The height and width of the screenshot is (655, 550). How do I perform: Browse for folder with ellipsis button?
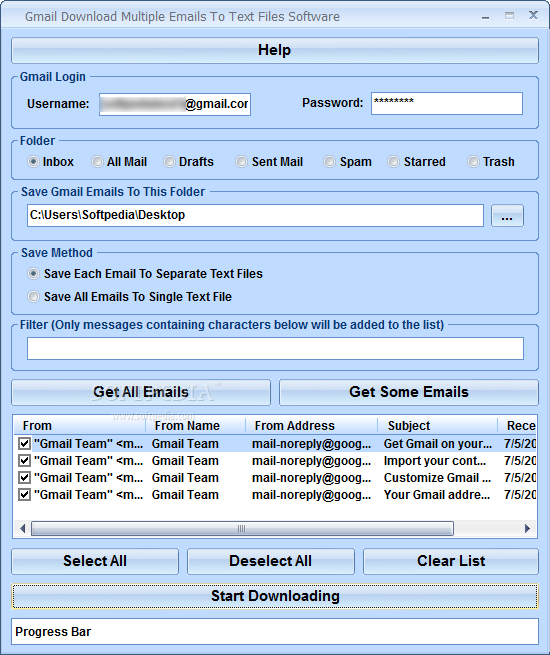click(x=507, y=216)
